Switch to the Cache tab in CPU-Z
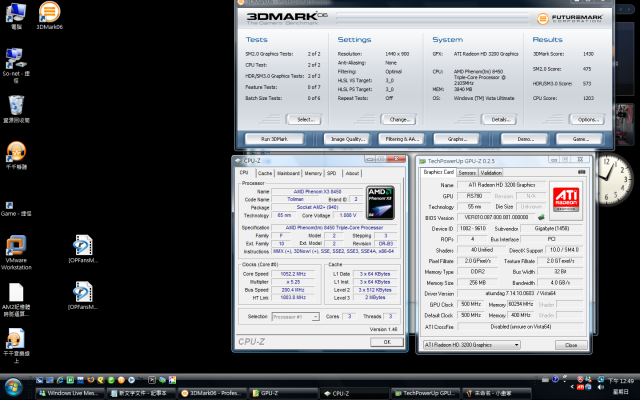This screenshot has width=640, height=400. click(x=265, y=173)
